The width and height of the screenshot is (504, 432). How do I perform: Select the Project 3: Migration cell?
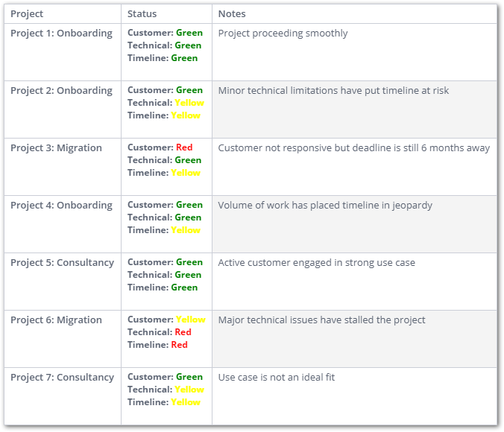click(56, 147)
